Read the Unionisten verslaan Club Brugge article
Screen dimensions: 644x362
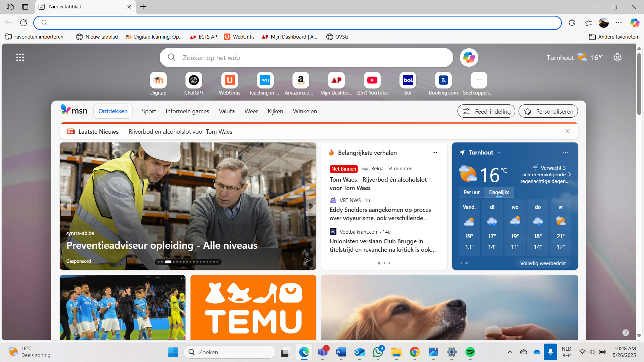pyautogui.click(x=383, y=245)
